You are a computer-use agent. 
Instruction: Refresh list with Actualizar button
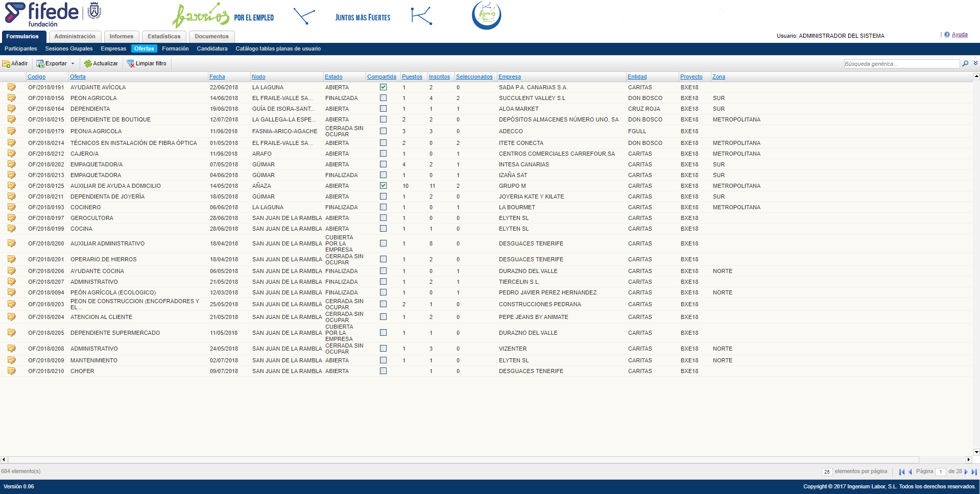tap(101, 64)
